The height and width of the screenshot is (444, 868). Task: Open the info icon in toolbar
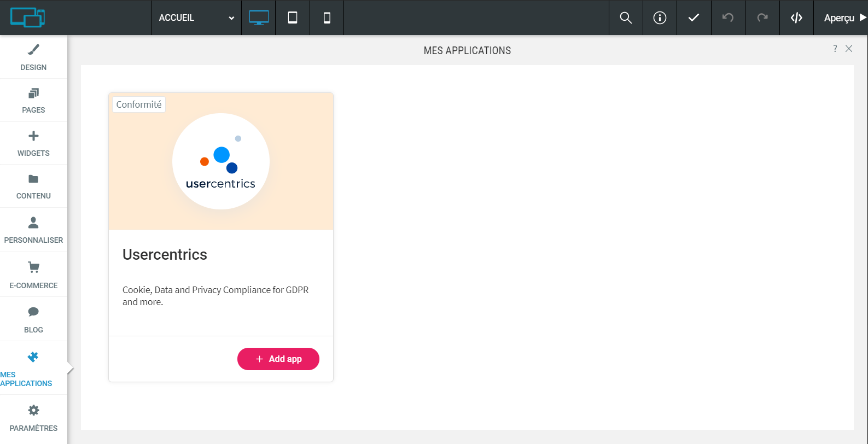coord(660,17)
